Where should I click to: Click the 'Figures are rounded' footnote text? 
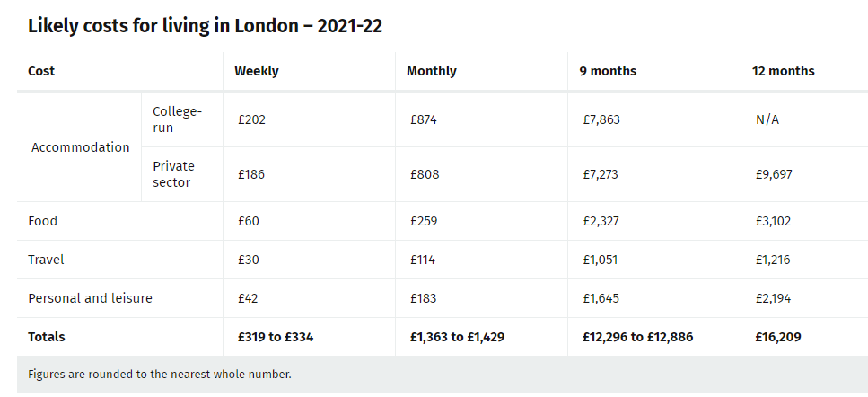click(x=160, y=375)
